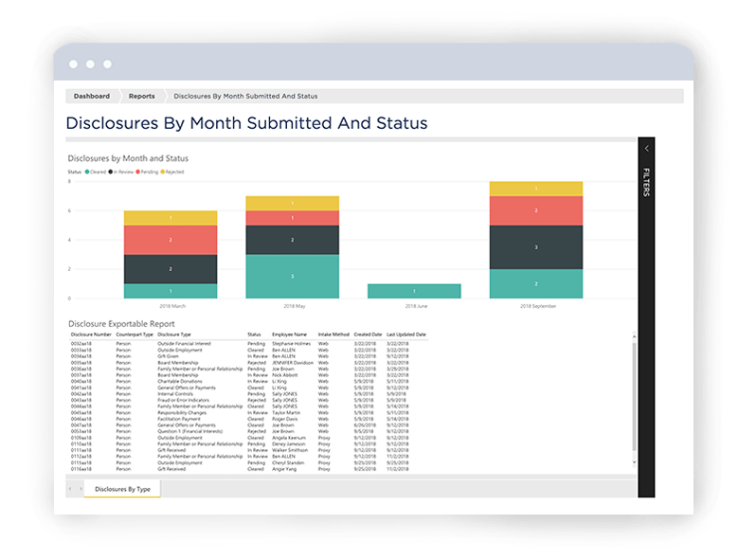Viewport: 739px width, 560px height.
Task: Click the table scrollbar up arrow
Action: coord(634,336)
